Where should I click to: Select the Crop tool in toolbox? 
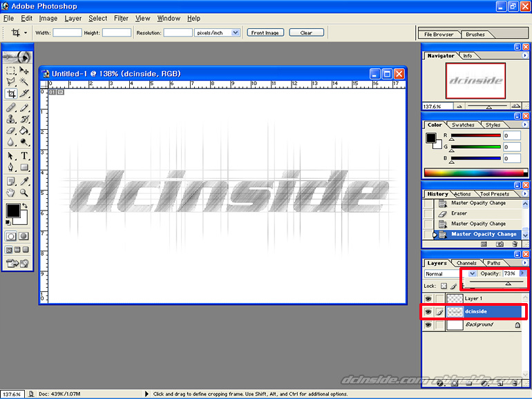pos(11,93)
